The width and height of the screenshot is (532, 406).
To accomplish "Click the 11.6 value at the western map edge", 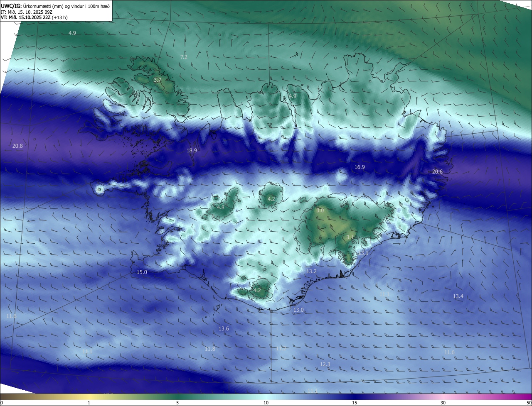I will coord(11,316).
